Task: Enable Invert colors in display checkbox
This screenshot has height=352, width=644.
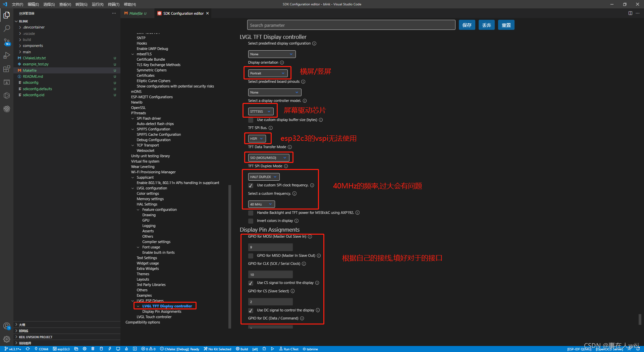Action: pos(251,221)
